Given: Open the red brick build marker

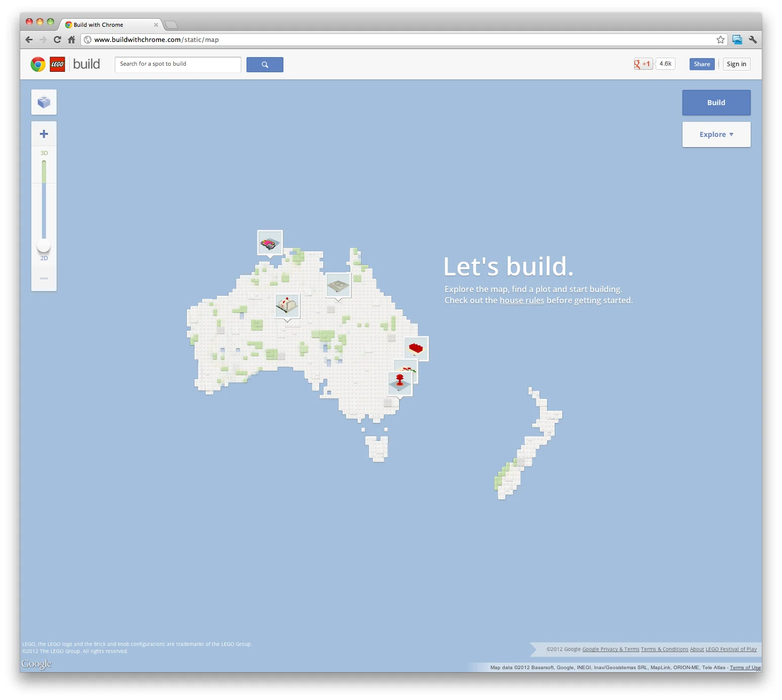Looking at the screenshot, I should tap(416, 349).
